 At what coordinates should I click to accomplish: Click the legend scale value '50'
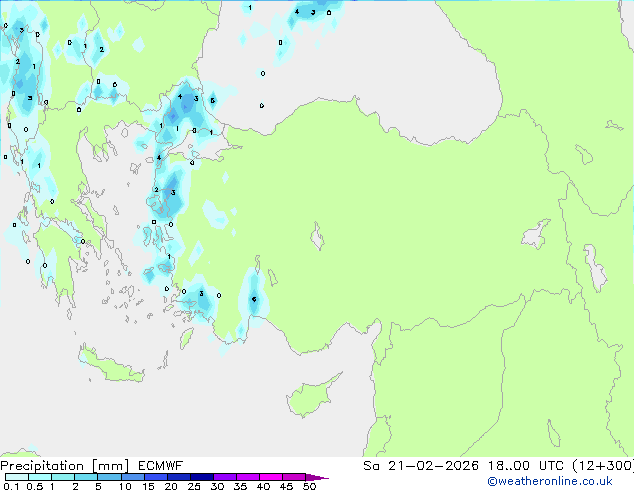[x=309, y=486]
